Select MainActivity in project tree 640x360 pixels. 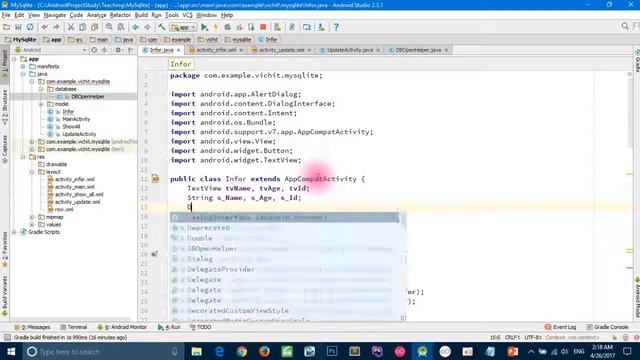[x=76, y=119]
